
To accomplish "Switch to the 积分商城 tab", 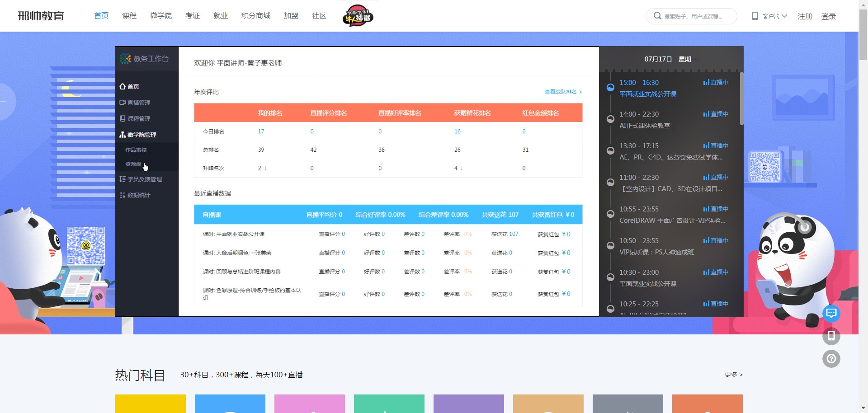I will (255, 15).
